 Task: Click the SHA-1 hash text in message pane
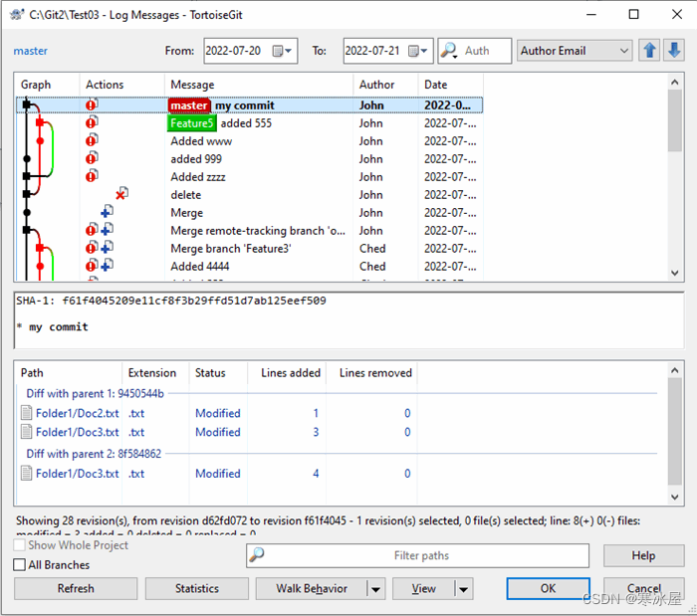[x=194, y=301]
